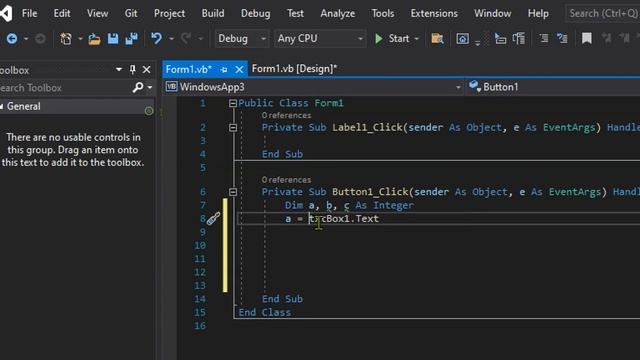Viewport: 640px width, 360px height.
Task: Click the greyed Navigate Forward icon
Action: (x=40, y=39)
